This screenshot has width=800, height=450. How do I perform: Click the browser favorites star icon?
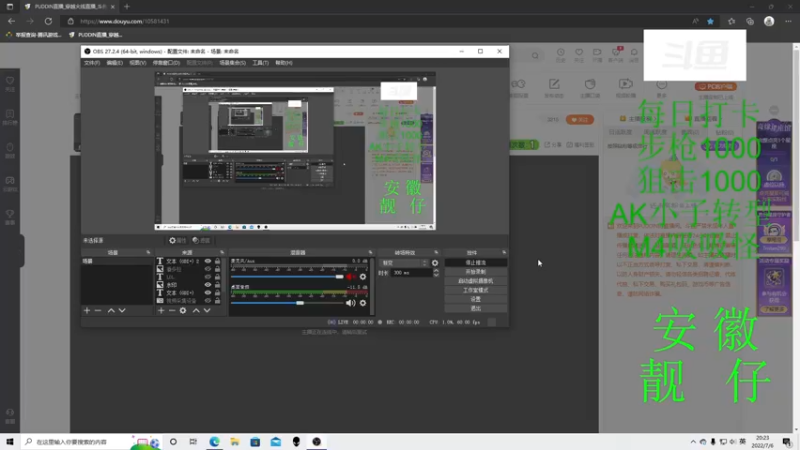tap(710, 21)
